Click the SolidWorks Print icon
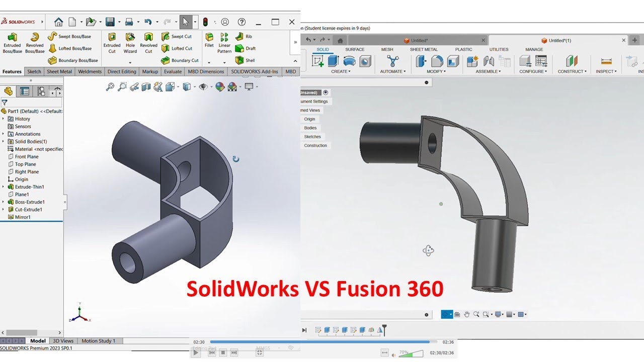The width and height of the screenshot is (644, 362). click(x=129, y=22)
